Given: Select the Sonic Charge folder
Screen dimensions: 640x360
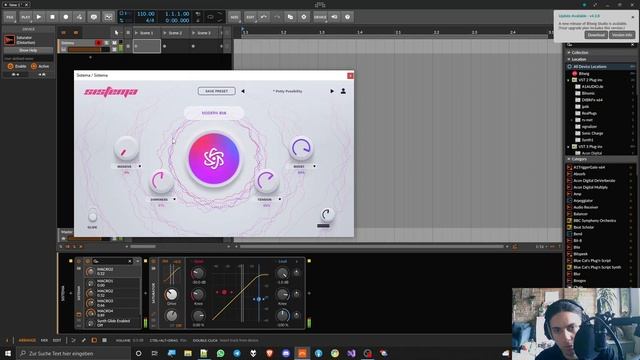Looking at the screenshot, I should tap(592, 133).
